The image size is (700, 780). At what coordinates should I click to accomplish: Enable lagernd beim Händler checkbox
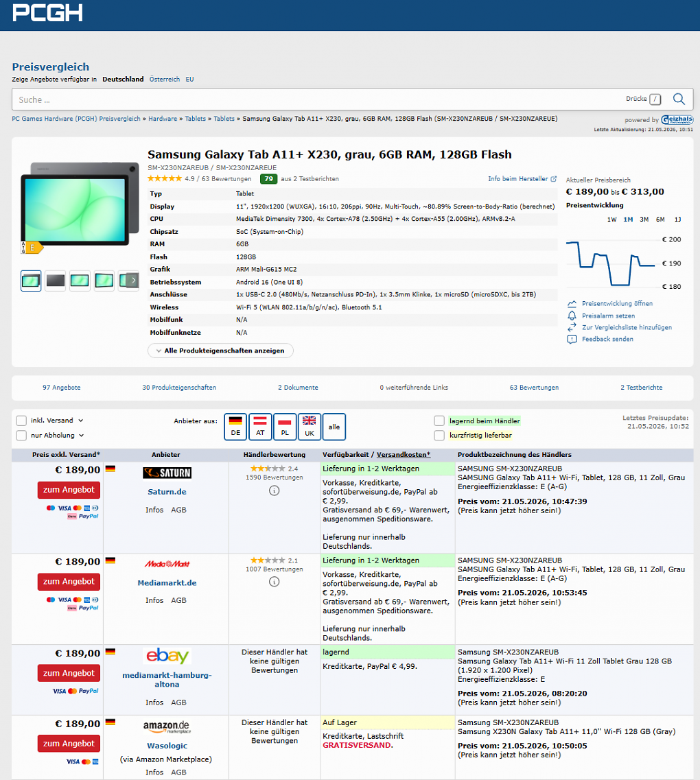439,421
